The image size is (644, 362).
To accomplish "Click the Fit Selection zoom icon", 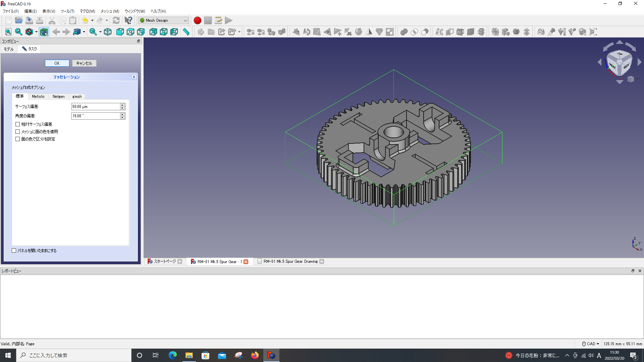I will point(19,32).
